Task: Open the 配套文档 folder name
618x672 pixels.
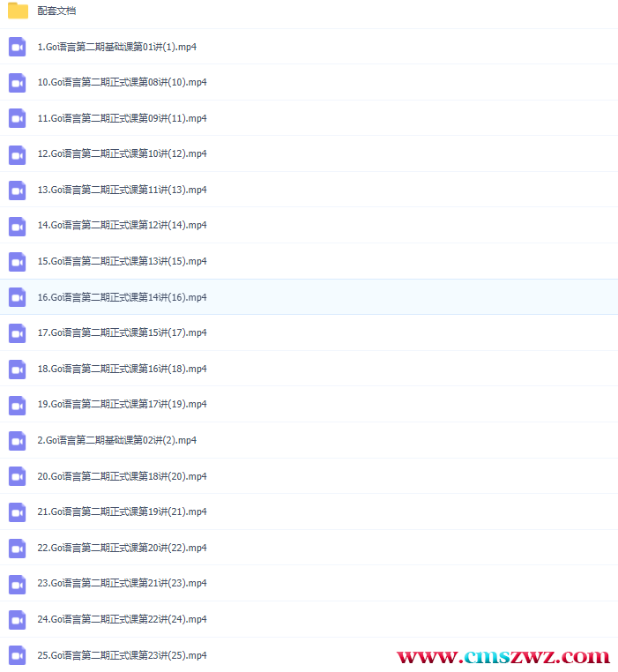Action: coord(56,11)
